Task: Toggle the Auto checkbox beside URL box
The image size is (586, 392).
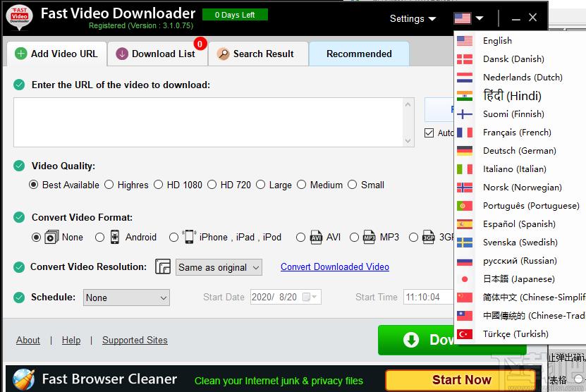Action: [429, 133]
